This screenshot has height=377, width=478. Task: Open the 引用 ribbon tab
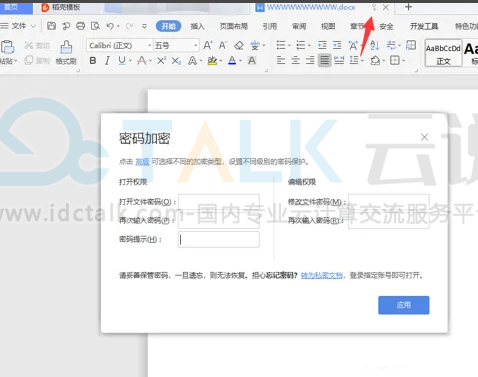point(270,26)
